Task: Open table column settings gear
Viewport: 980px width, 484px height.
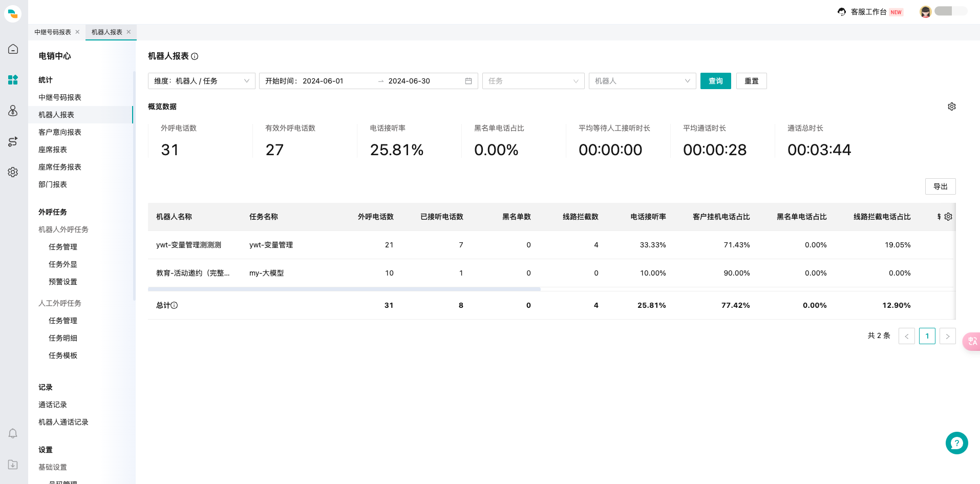Action: pos(948,217)
